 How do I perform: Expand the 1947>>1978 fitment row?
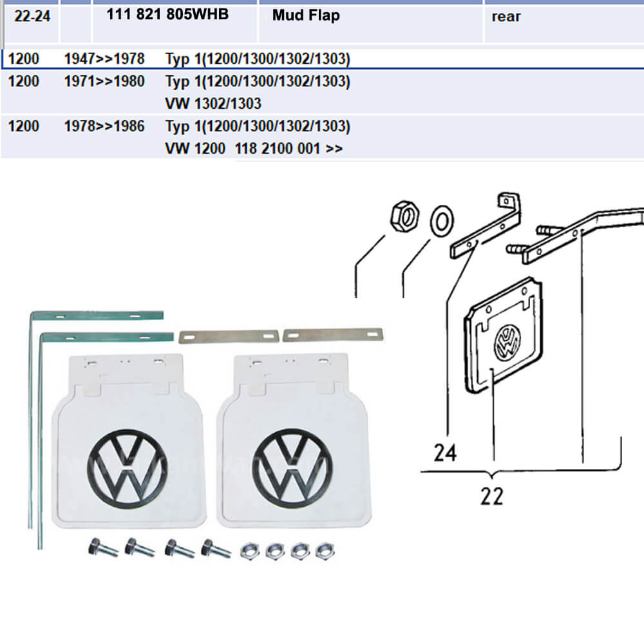(x=105, y=59)
